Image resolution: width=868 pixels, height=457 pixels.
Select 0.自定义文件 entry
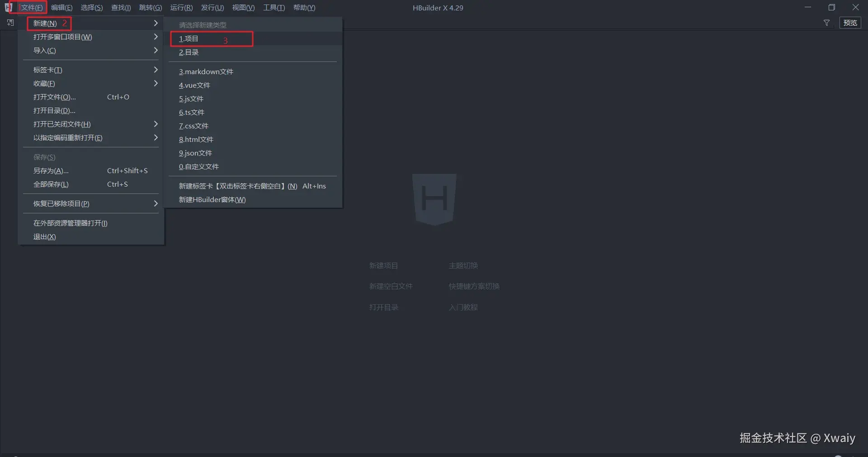tap(253, 166)
